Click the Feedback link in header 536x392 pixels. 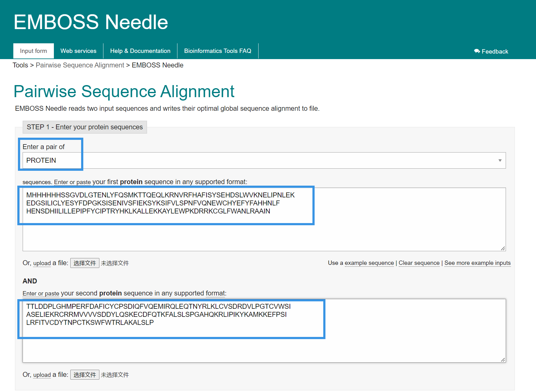pyautogui.click(x=491, y=51)
